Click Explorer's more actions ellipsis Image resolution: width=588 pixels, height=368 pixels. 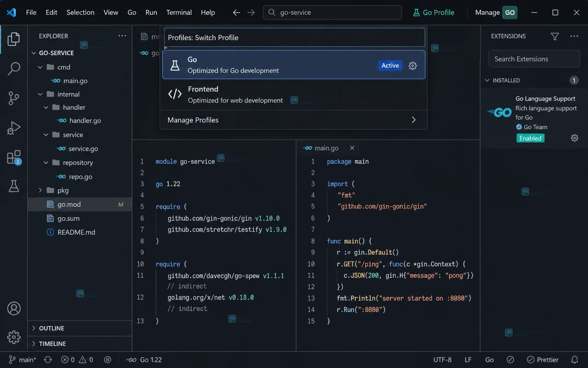click(x=122, y=36)
